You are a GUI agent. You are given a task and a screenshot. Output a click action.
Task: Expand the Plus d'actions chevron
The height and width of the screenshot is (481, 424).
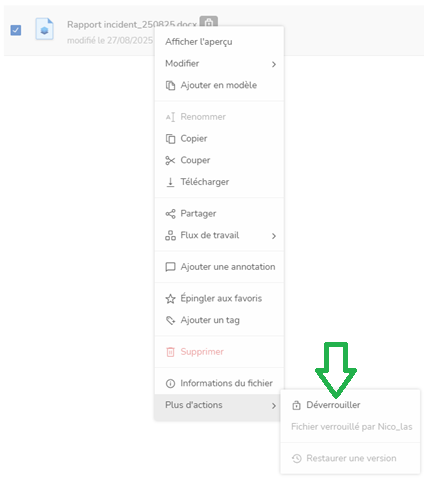coord(274,406)
